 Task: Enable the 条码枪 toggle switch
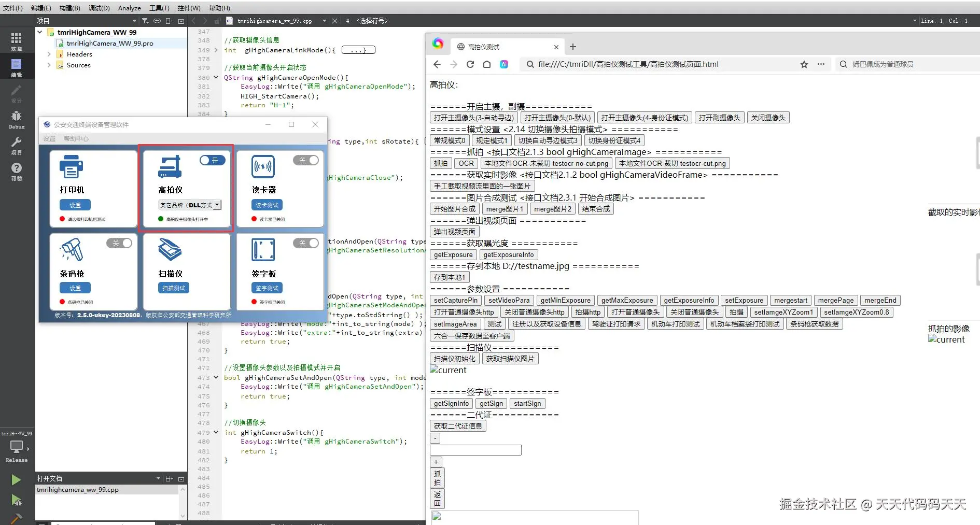point(119,244)
